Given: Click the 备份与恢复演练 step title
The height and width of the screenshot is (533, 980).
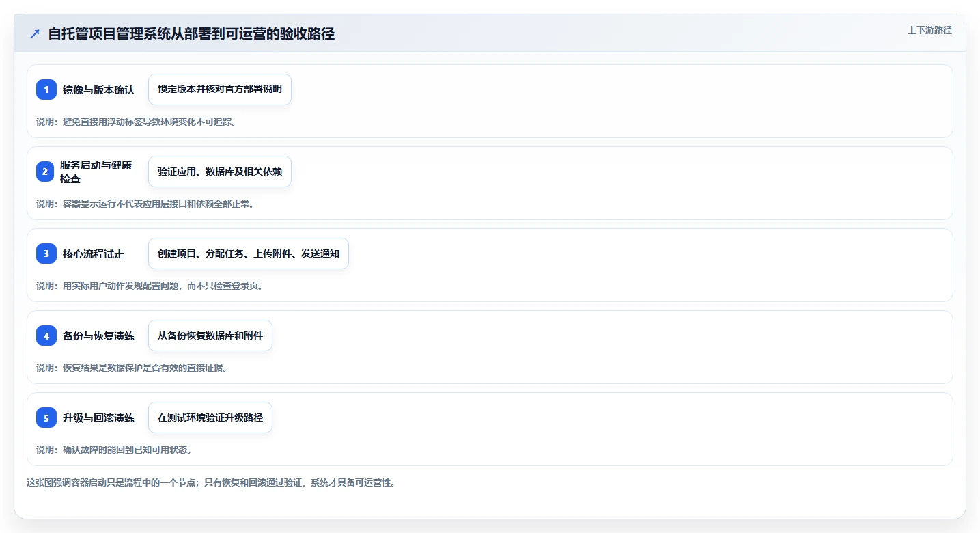Looking at the screenshot, I should (98, 336).
